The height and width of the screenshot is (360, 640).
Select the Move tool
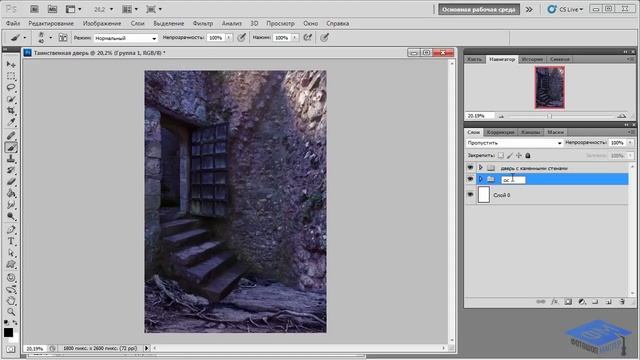pyautogui.click(x=11, y=64)
